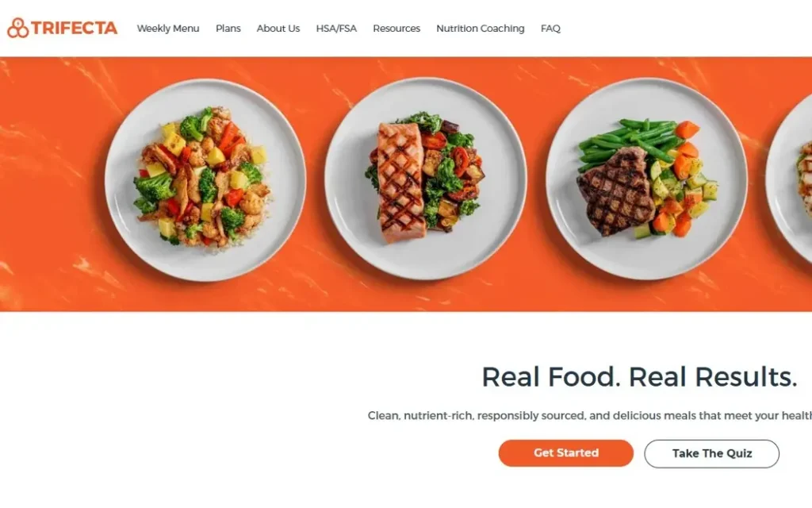This screenshot has width=812, height=508.
Task: Click the Real Food. Real Results. heading
Action: 639,377
